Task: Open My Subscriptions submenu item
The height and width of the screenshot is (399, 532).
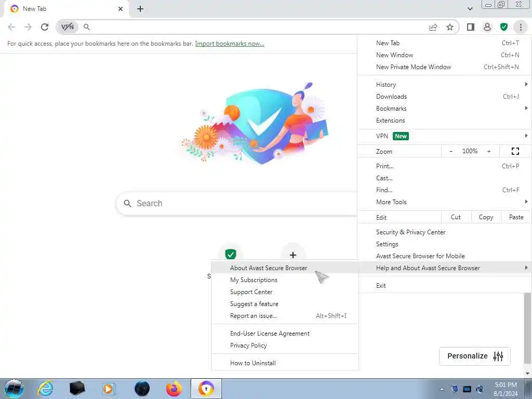Action: (x=285, y=280)
